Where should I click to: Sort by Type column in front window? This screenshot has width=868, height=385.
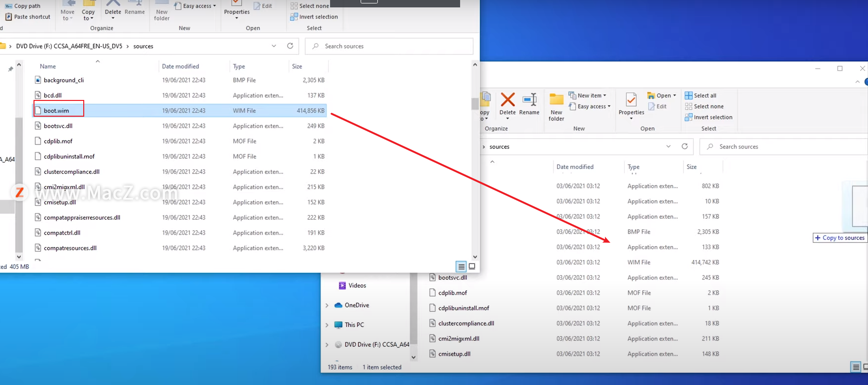tap(239, 66)
